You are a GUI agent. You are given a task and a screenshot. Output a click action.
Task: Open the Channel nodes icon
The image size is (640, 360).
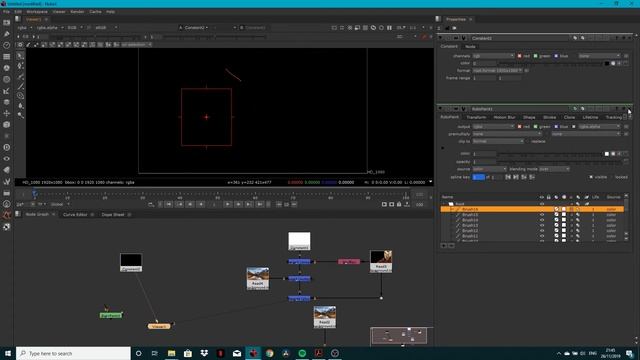coord(7,57)
